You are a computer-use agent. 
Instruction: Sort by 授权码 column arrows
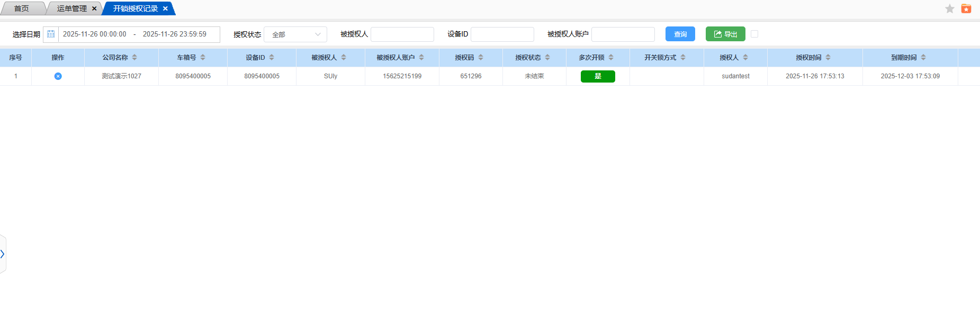pyautogui.click(x=481, y=57)
